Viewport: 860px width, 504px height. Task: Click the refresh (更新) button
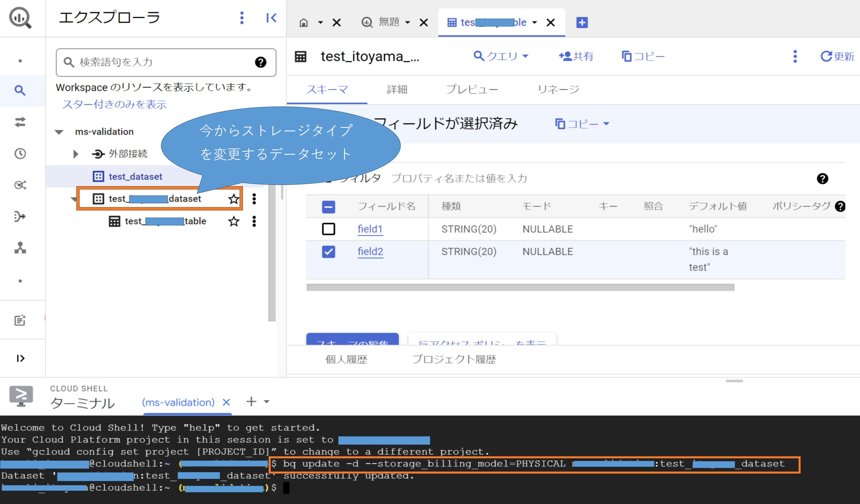click(x=837, y=56)
